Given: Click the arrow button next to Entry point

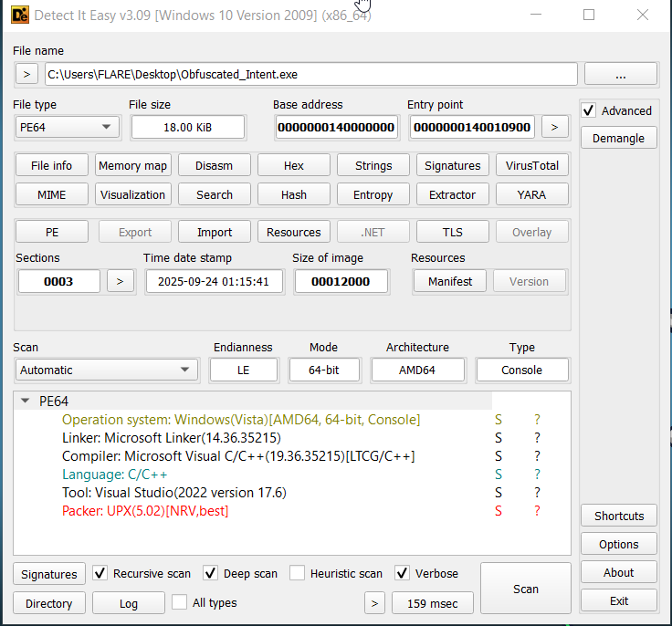Looking at the screenshot, I should click(x=553, y=127).
